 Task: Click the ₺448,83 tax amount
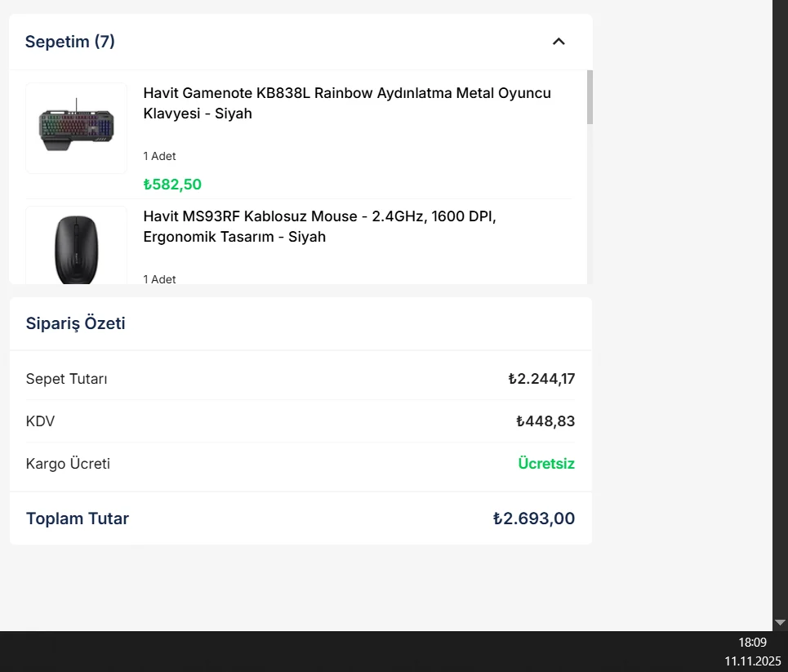coord(545,421)
